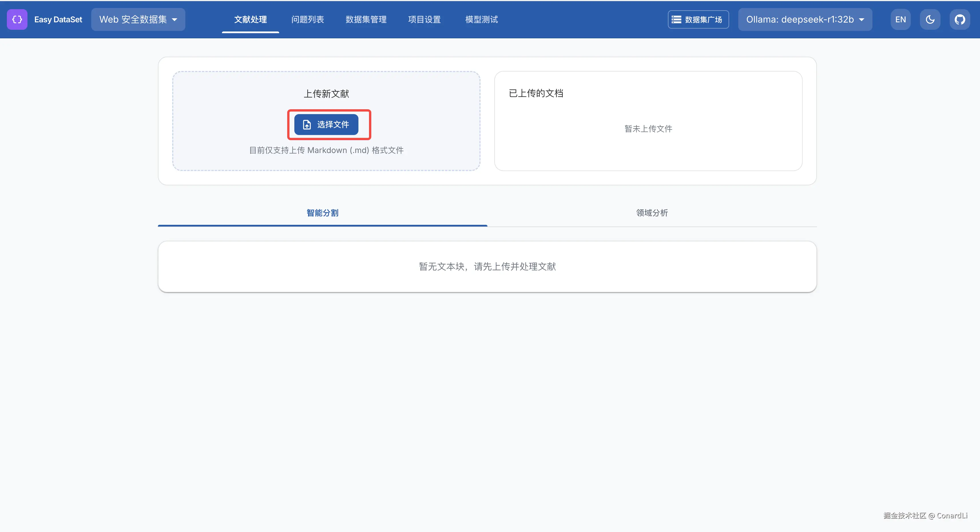Open 项目设置 page
The width and height of the screenshot is (980, 532).
[x=424, y=19]
